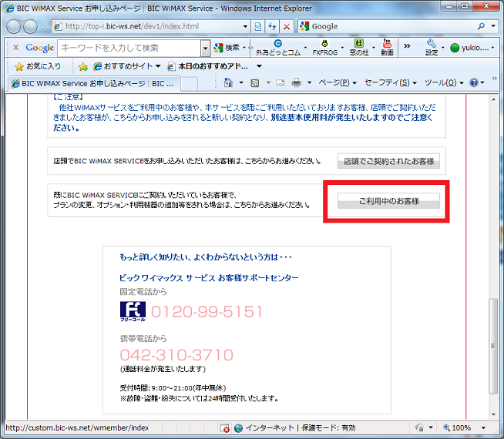Click the browser Back arrow button
The height and width of the screenshot is (439, 504).
pyautogui.click(x=15, y=26)
